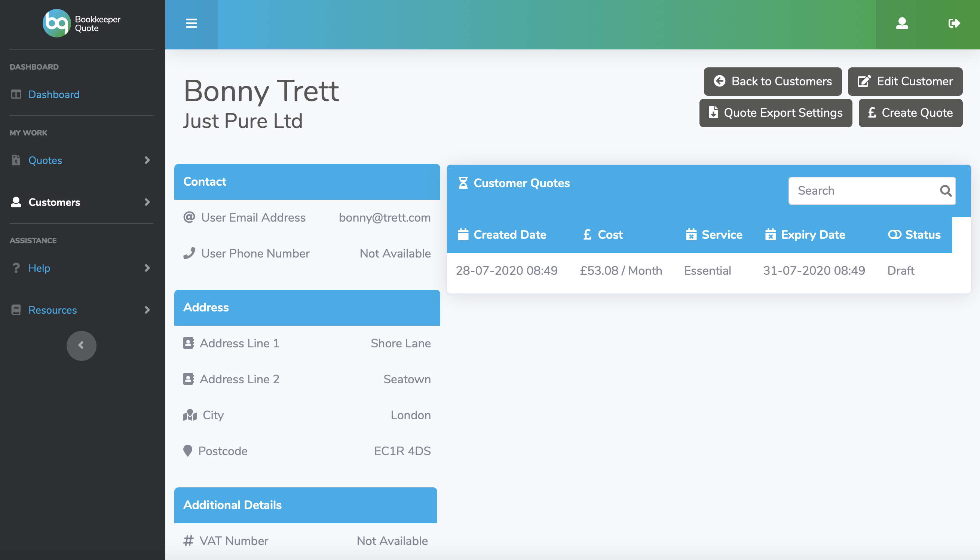Open Quote Export Settings
The width and height of the screenshot is (980, 560).
click(x=775, y=113)
